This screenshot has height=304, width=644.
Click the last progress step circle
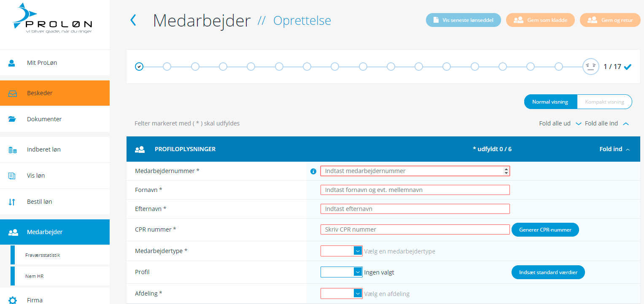(x=558, y=67)
